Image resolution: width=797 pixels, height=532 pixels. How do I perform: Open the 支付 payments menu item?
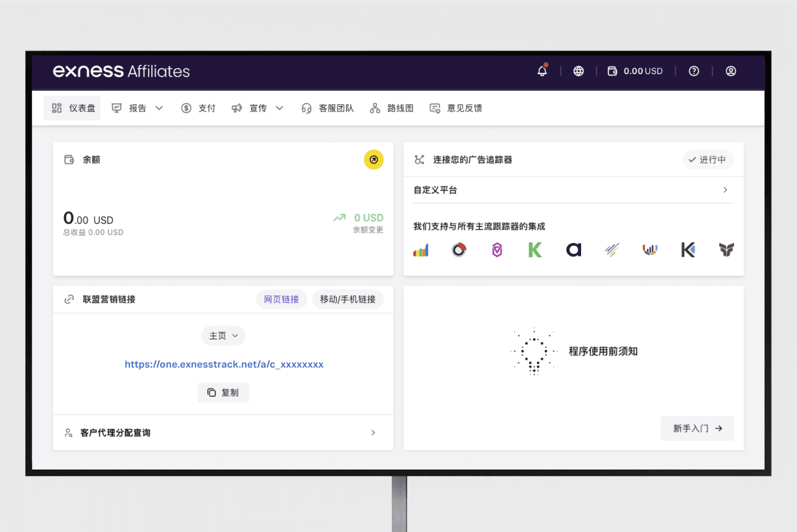(x=198, y=108)
